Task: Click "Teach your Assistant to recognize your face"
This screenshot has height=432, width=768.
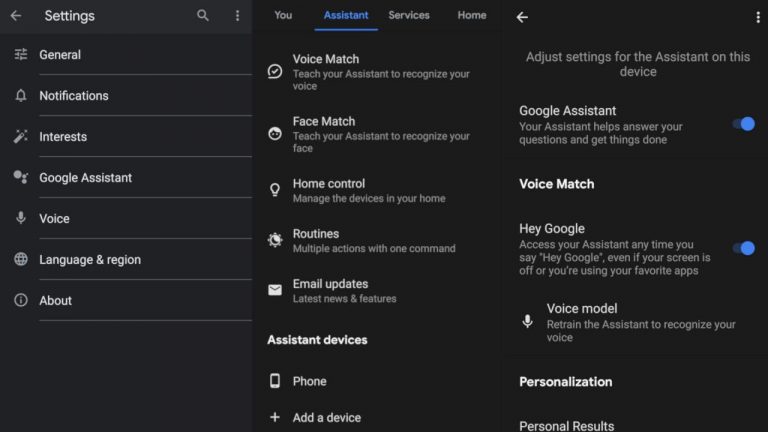Action: click(x=381, y=142)
